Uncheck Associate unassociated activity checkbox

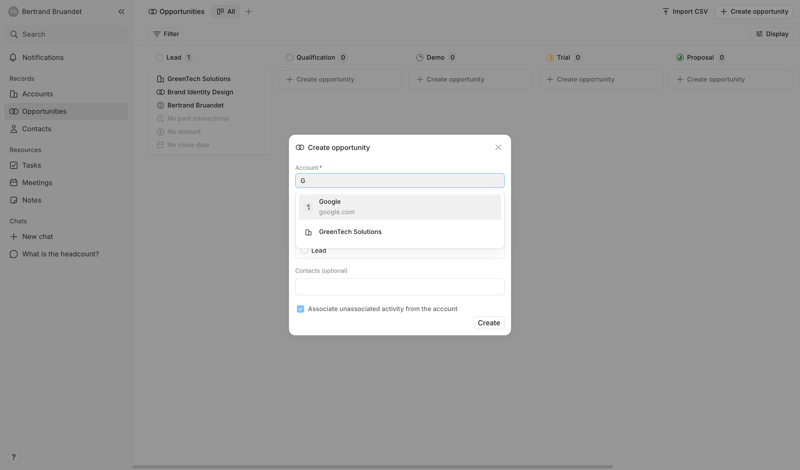[x=301, y=309]
